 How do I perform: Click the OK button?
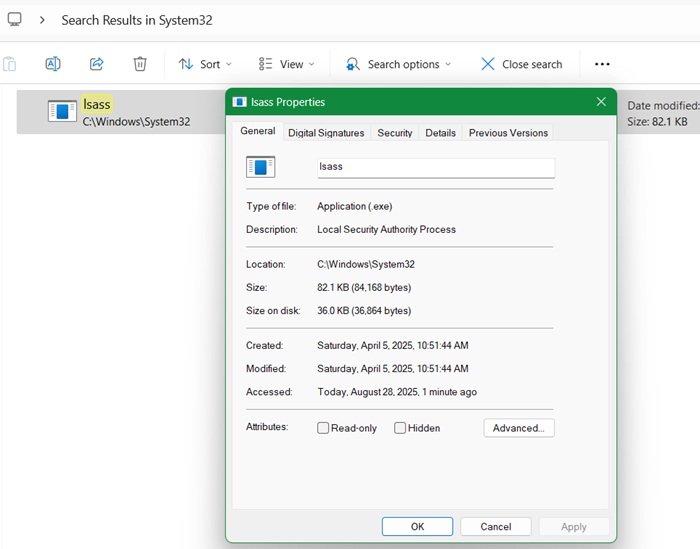point(417,527)
